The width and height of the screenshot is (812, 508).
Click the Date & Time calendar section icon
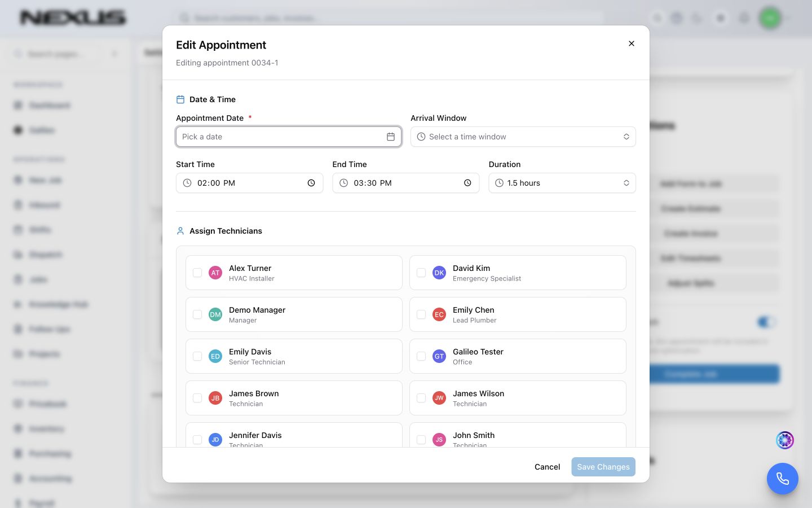(x=180, y=99)
